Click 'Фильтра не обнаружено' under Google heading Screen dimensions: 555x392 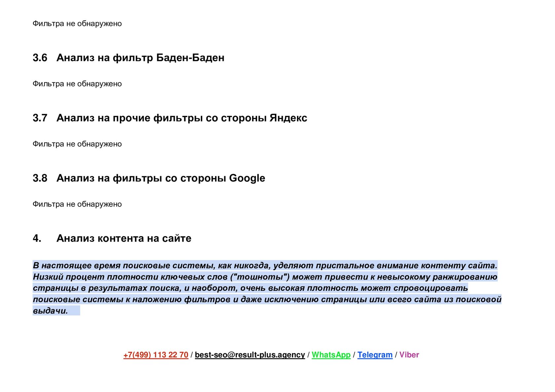(x=77, y=204)
